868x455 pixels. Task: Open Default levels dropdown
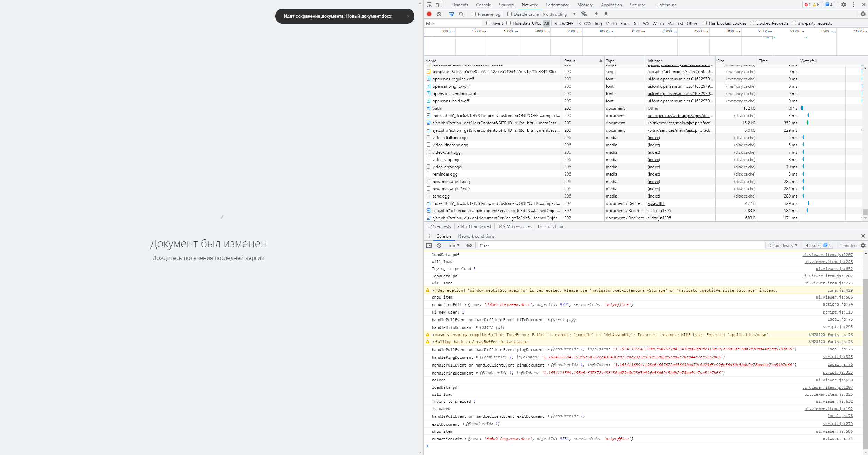click(783, 246)
